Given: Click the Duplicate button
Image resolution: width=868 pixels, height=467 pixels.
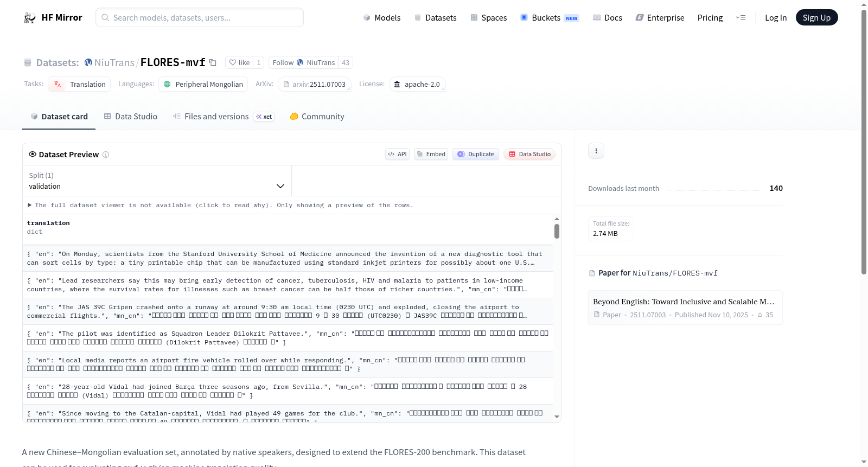Looking at the screenshot, I should coord(476,155).
